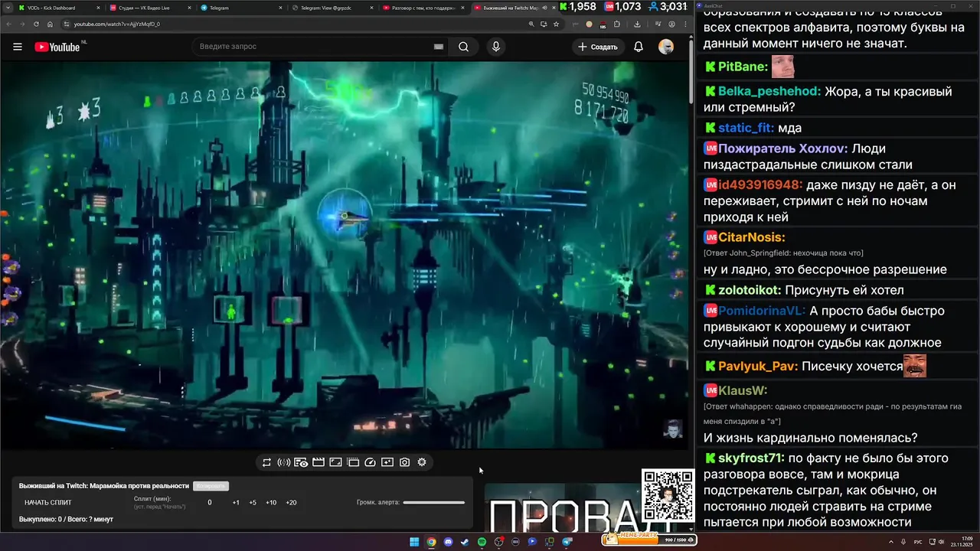Click the eye view icon in the video toolbar
This screenshot has width=980, height=551.
[301, 462]
